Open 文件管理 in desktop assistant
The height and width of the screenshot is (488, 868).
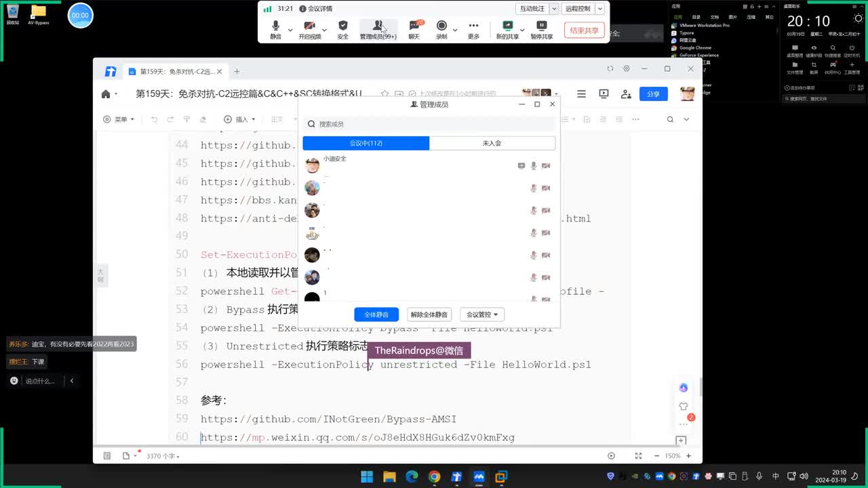tap(795, 68)
